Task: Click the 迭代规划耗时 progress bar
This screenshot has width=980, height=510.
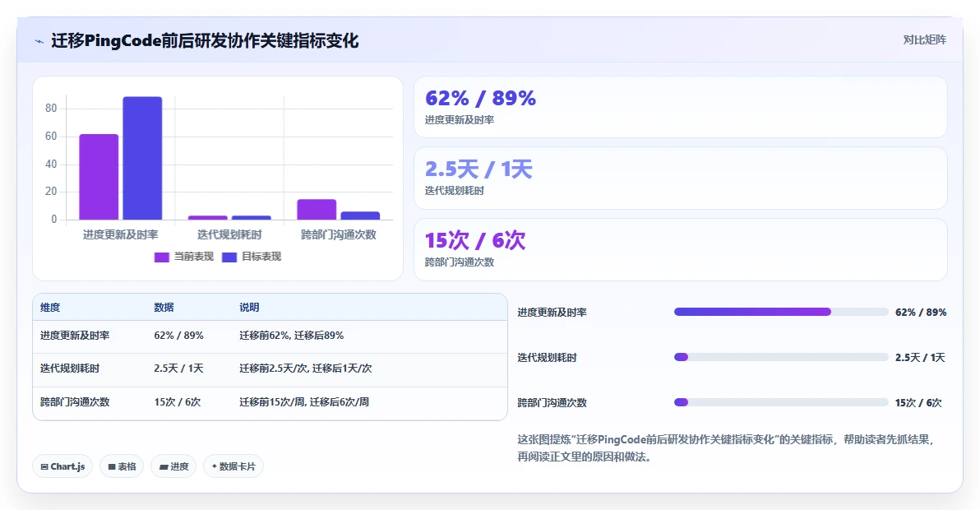Action: [780, 358]
